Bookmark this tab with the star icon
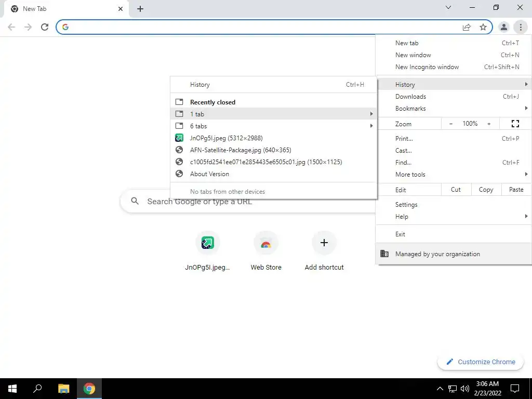The image size is (532, 399). 483,27
